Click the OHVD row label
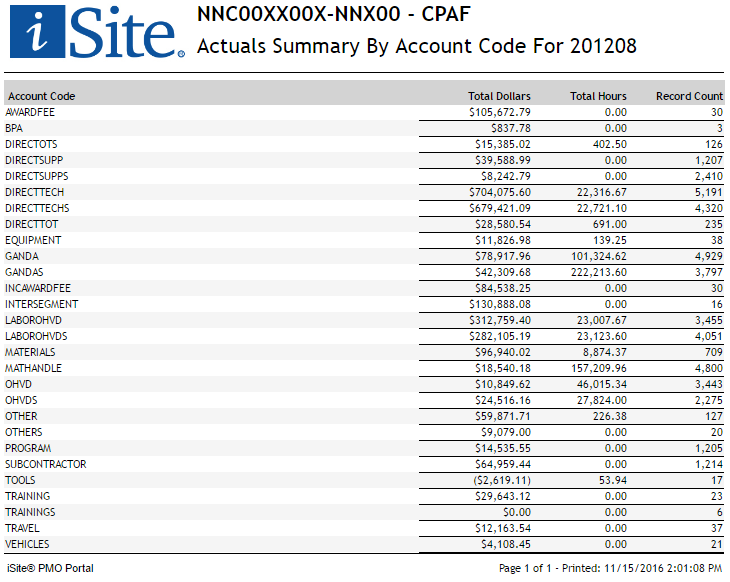The height and width of the screenshot is (582, 730). click(19, 384)
